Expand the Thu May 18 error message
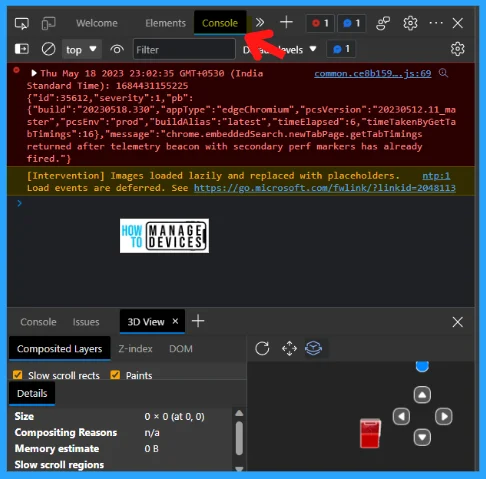 pyautogui.click(x=34, y=73)
